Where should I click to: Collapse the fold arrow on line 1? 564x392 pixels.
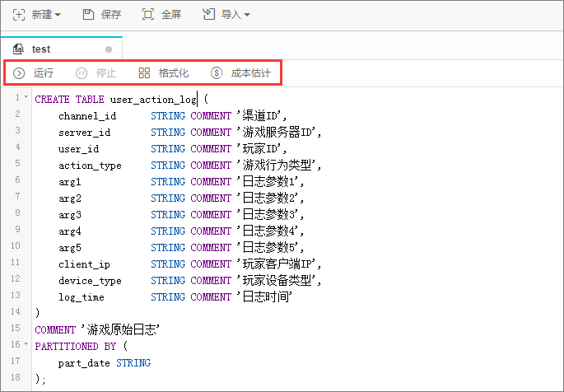point(26,96)
